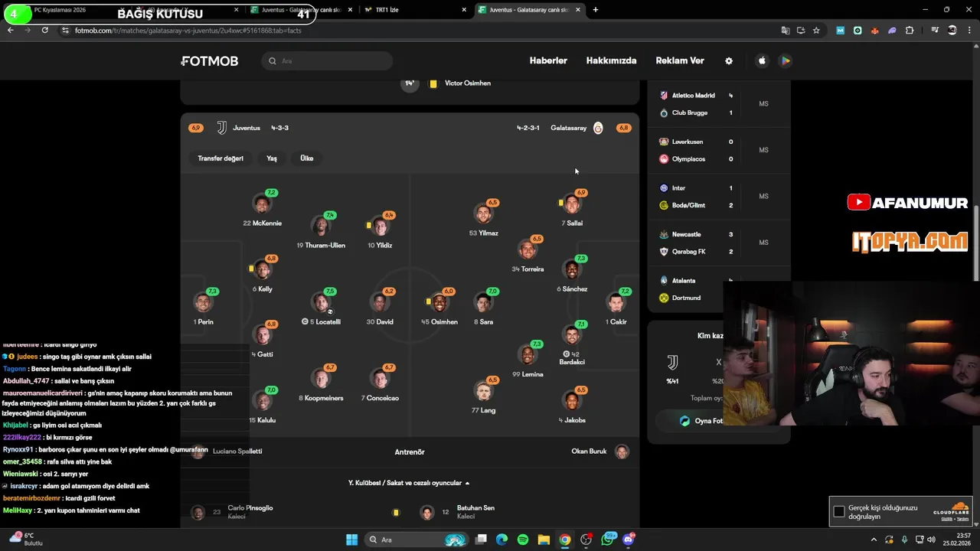The width and height of the screenshot is (980, 551).
Task: Click Perin goalkeeper photo
Action: (204, 303)
